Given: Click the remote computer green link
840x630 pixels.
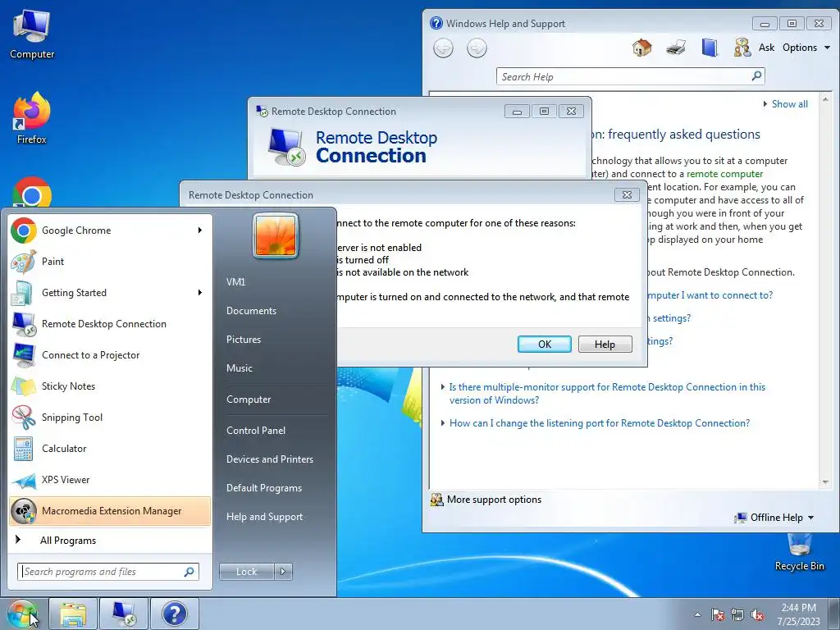Looking at the screenshot, I should tap(725, 174).
